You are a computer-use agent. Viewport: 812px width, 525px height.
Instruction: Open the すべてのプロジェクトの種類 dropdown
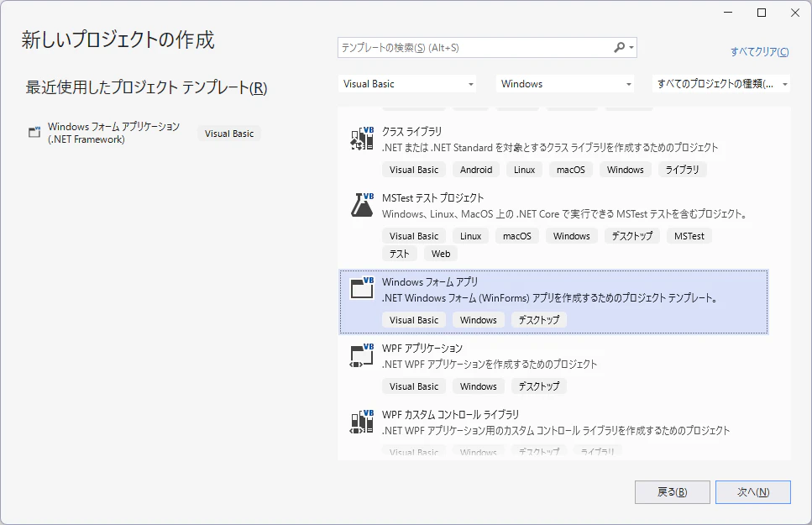(720, 83)
